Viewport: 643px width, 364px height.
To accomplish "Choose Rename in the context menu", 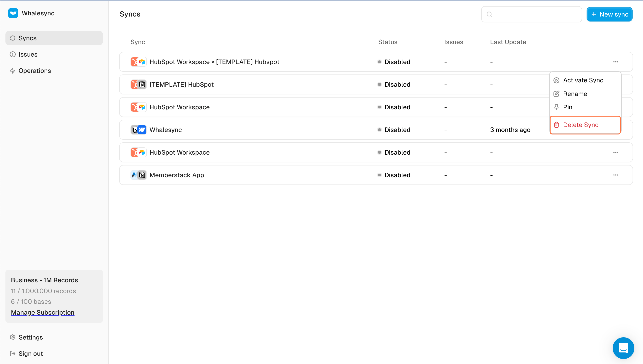I will pyautogui.click(x=575, y=94).
